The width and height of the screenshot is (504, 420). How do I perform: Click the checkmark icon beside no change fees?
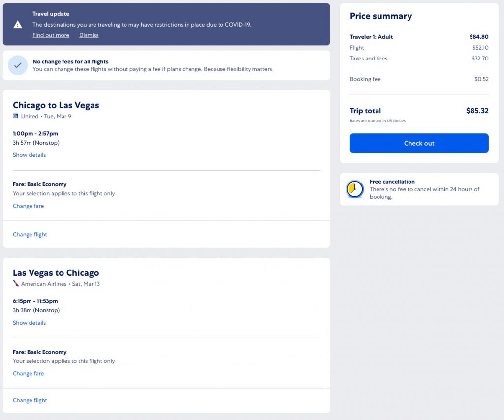coord(18,65)
